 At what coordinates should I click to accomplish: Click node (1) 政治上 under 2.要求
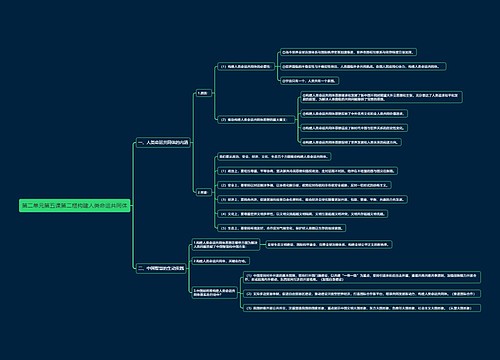click(307, 171)
